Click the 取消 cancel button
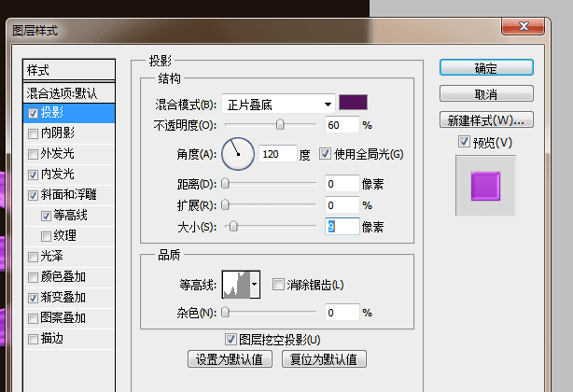 (x=486, y=94)
